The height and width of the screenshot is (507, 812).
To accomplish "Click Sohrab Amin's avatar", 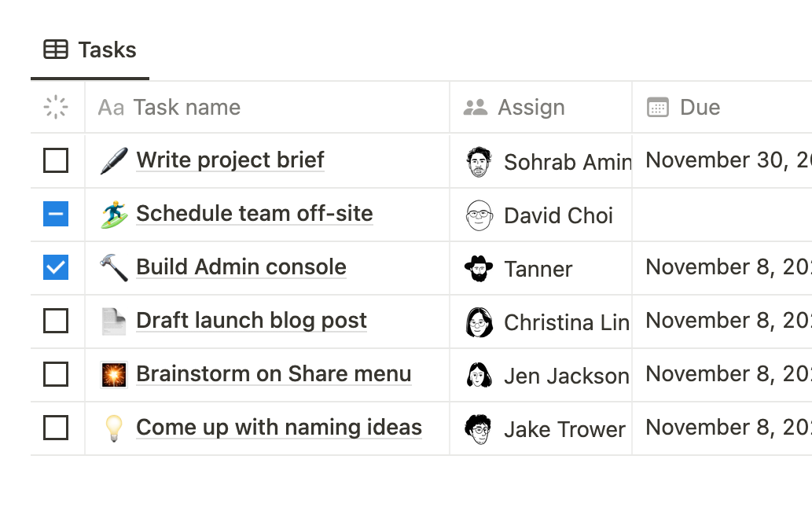I will coord(479,162).
